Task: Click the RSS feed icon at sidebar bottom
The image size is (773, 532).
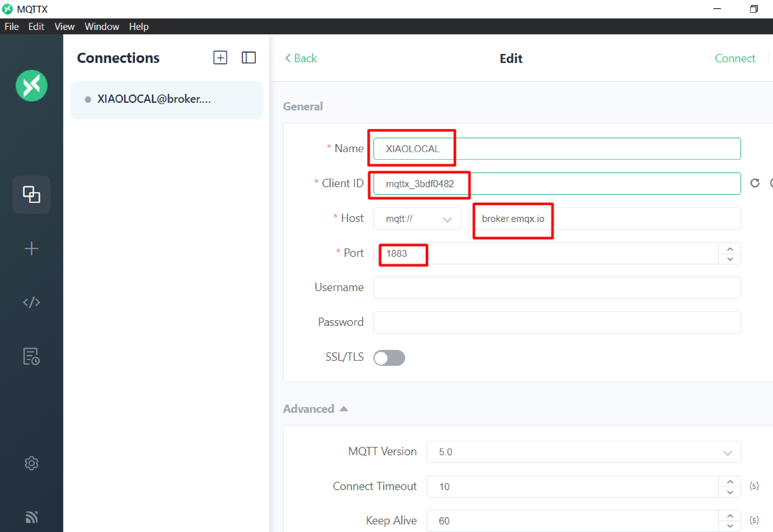Action: 32,517
